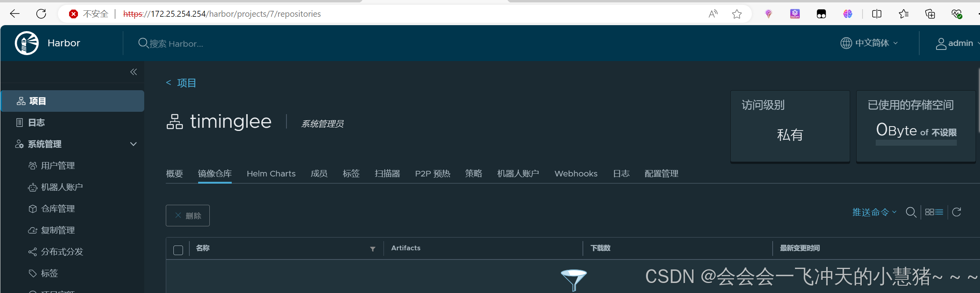Screen dimensions: 980x293
Task: Open the browser favorites list icon
Action: pyautogui.click(x=904, y=14)
